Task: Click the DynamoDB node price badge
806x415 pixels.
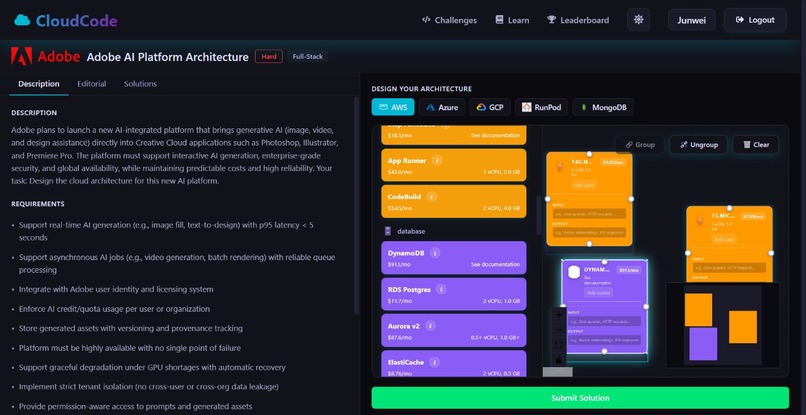Action: tap(629, 270)
